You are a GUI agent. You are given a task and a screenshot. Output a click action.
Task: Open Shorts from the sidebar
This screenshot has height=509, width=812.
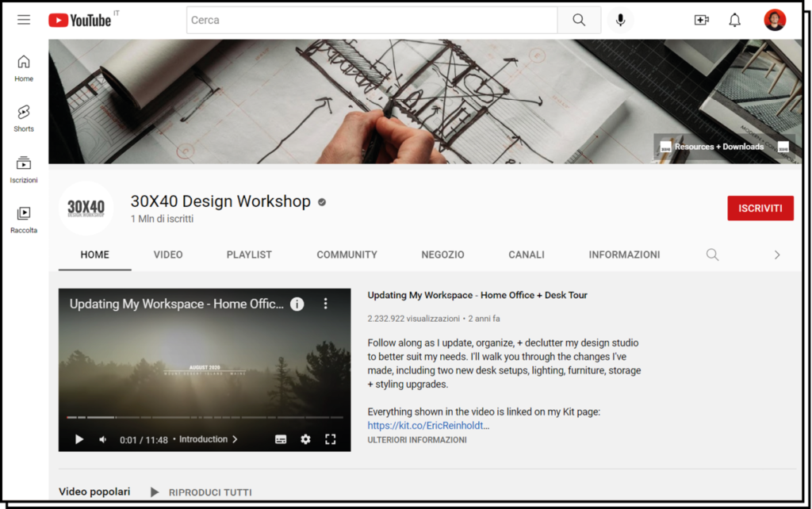(x=24, y=118)
